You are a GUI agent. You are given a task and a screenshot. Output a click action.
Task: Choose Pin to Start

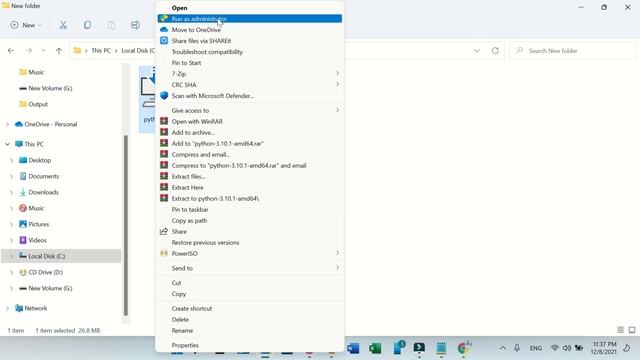click(x=250, y=63)
